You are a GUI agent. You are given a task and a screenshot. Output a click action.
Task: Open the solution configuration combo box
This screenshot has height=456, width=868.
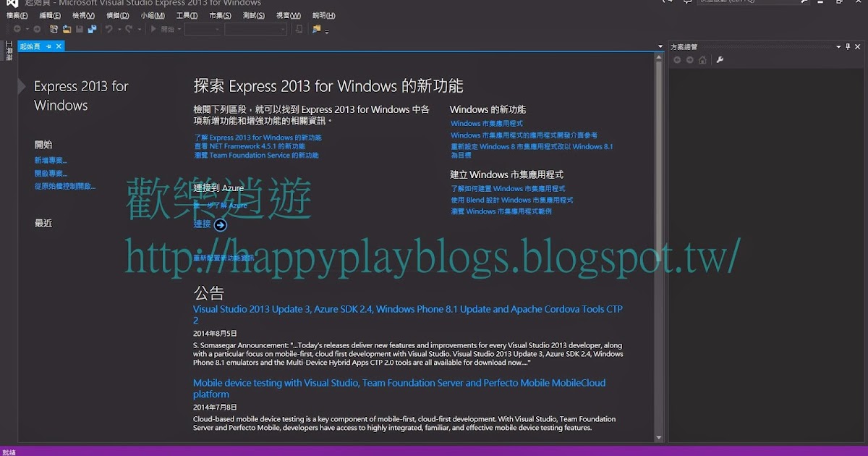[x=203, y=29]
